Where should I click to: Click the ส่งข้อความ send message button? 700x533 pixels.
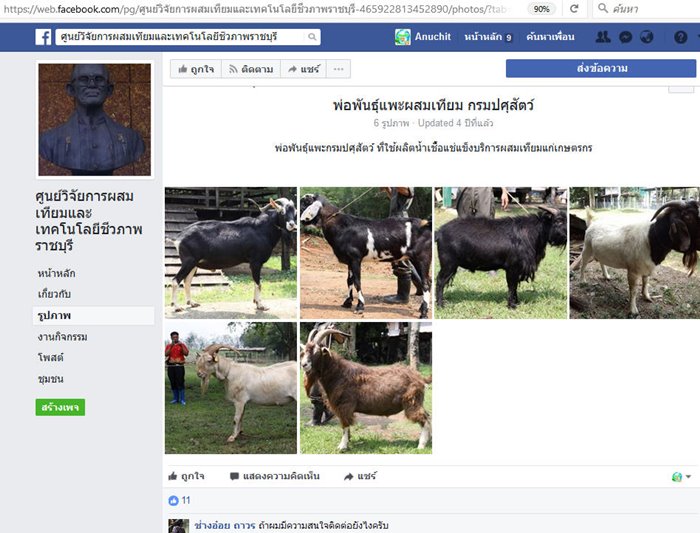[601, 69]
